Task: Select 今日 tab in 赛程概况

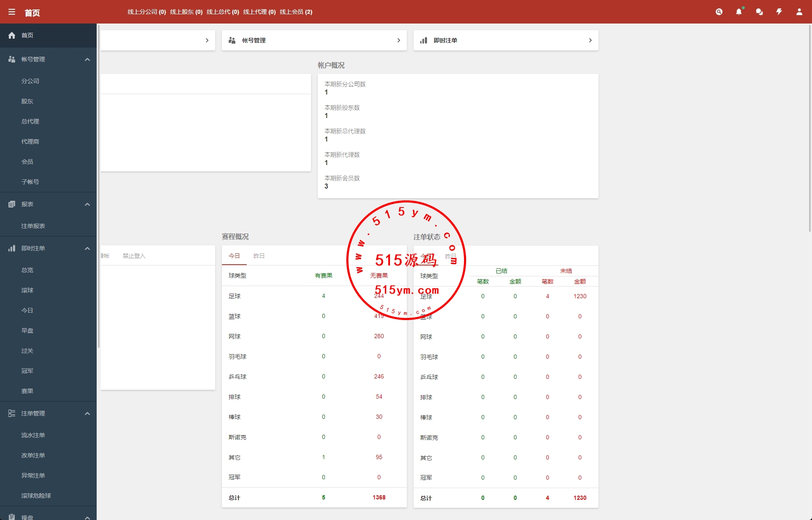Action: [x=234, y=256]
